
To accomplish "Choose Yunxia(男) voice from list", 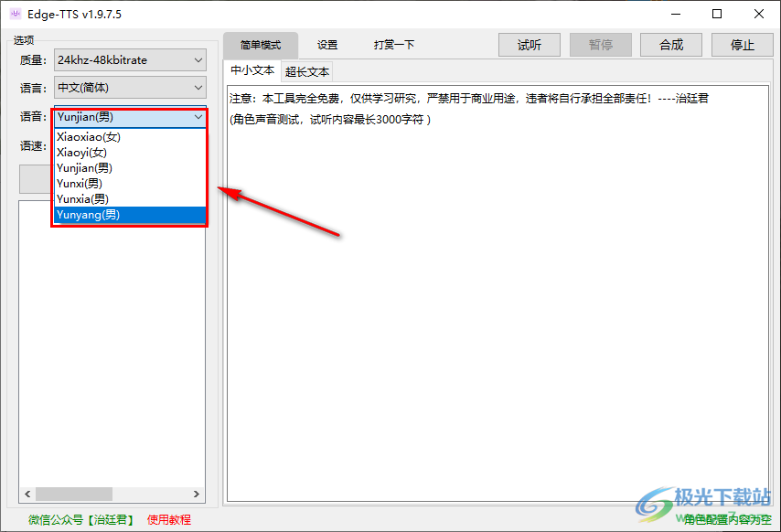I will click(x=130, y=199).
